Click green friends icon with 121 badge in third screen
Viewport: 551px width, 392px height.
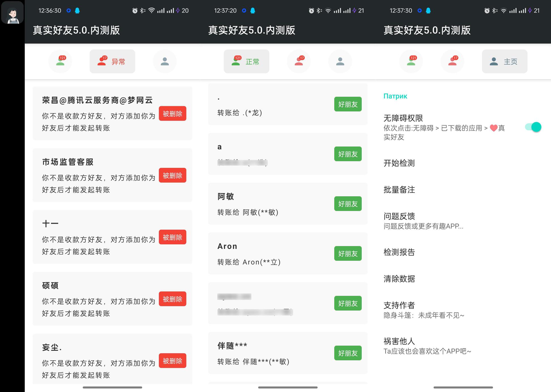(x=411, y=61)
